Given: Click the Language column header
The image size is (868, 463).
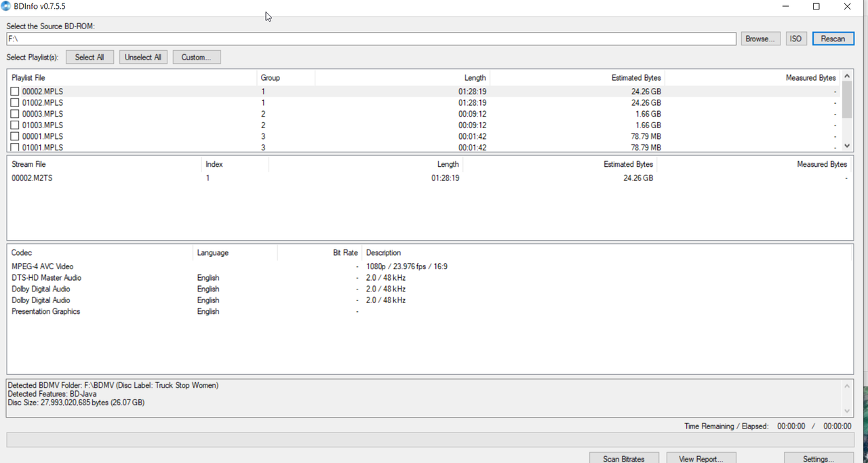Looking at the screenshot, I should coord(235,253).
